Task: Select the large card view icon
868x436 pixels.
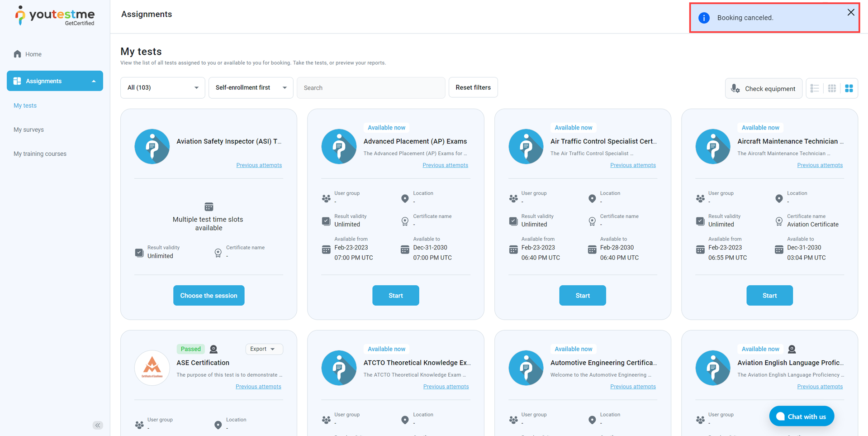Action: (849, 88)
